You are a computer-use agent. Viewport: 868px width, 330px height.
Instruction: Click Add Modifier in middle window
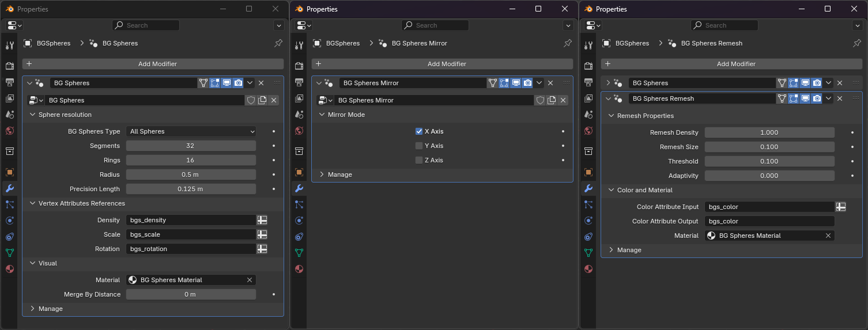click(x=443, y=64)
